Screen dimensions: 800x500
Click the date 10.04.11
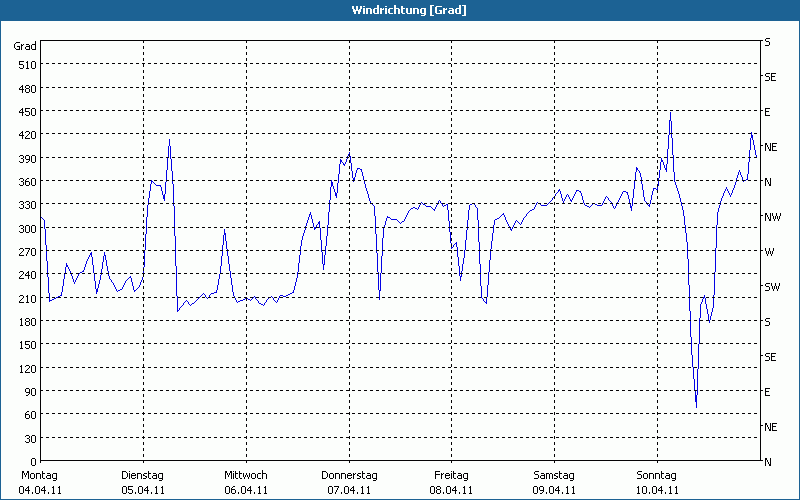point(657,490)
